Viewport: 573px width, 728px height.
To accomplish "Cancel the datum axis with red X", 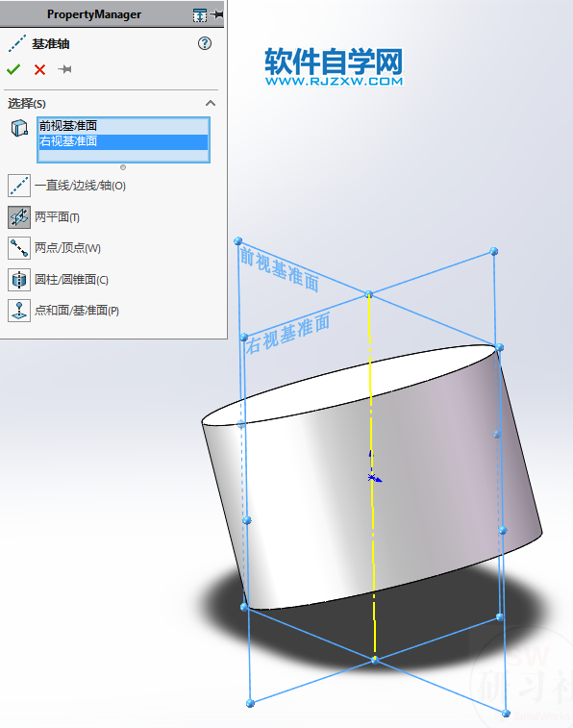I will [x=40, y=69].
